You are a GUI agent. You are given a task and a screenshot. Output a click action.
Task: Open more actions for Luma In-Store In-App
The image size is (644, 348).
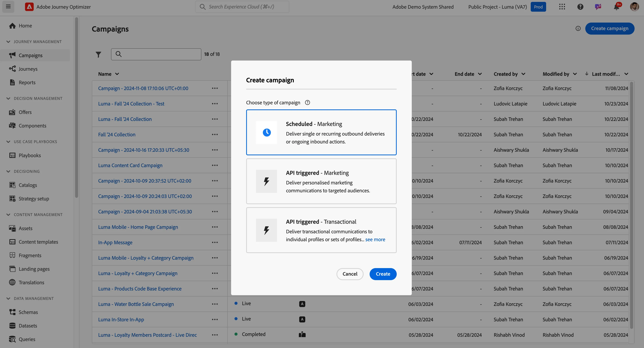(x=215, y=320)
